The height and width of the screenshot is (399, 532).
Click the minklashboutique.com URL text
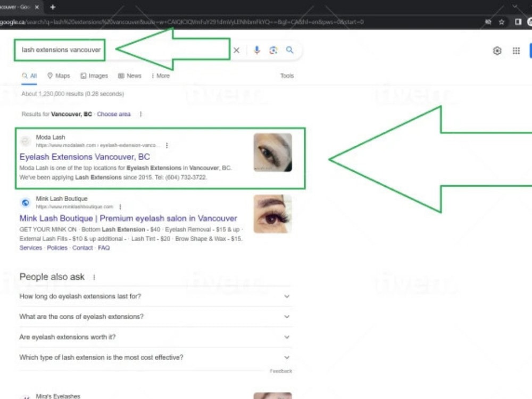pyautogui.click(x=74, y=206)
